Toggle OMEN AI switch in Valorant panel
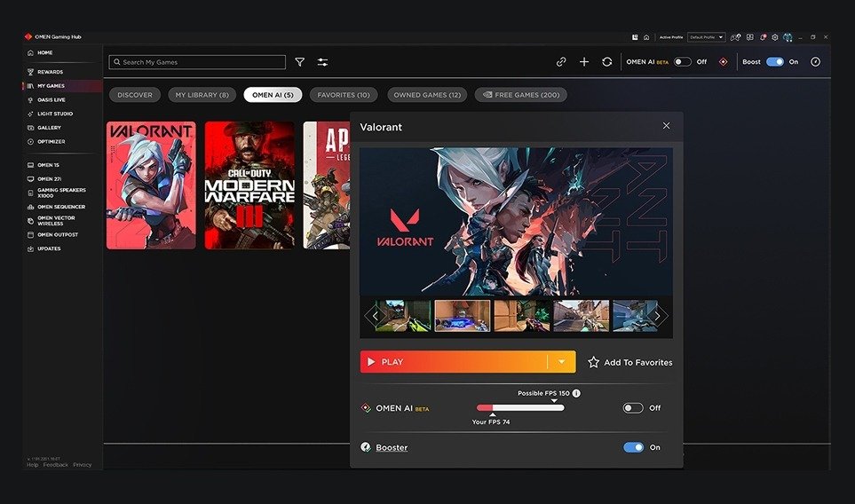The image size is (855, 504). pos(633,407)
